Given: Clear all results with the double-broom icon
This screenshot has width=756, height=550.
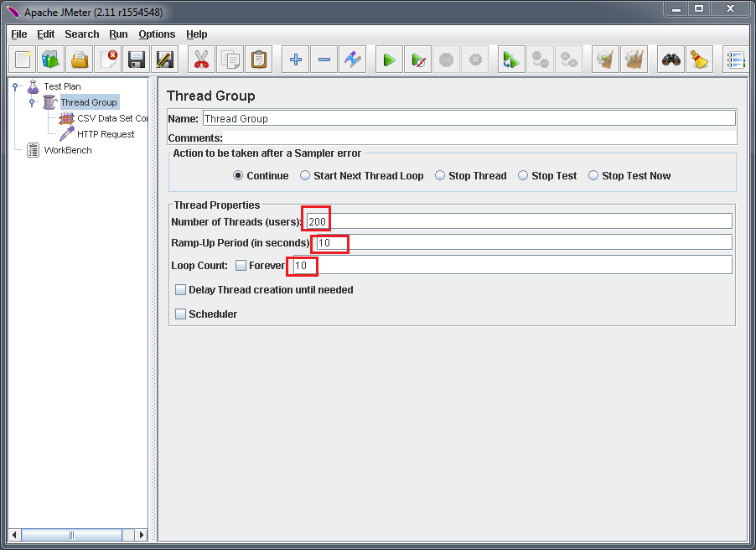Looking at the screenshot, I should coord(634,59).
